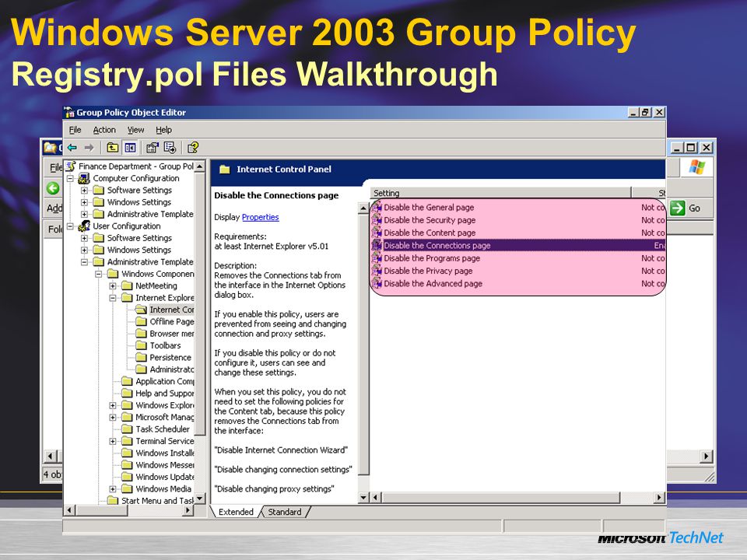The height and width of the screenshot is (560, 747).
Task: Click the tree pane vertical scrollbar thumb
Action: tap(200, 304)
